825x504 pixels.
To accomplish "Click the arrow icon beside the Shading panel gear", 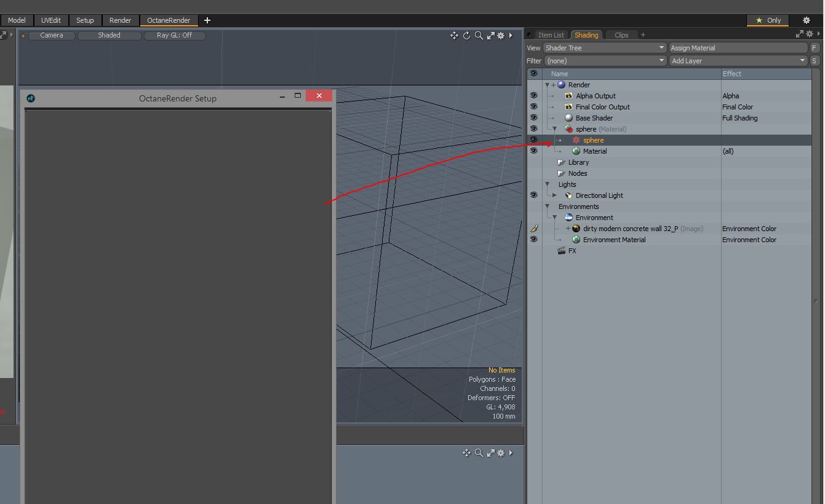I will pyautogui.click(x=819, y=34).
